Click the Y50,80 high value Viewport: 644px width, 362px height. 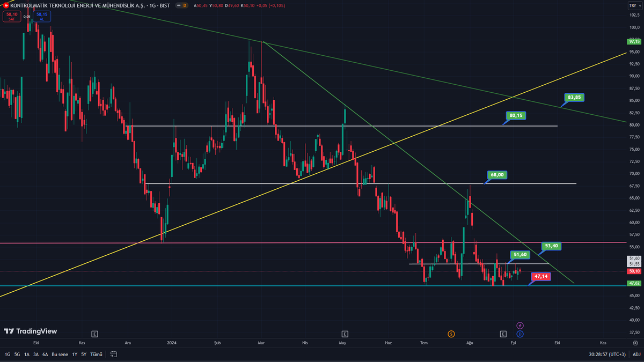click(x=217, y=5)
